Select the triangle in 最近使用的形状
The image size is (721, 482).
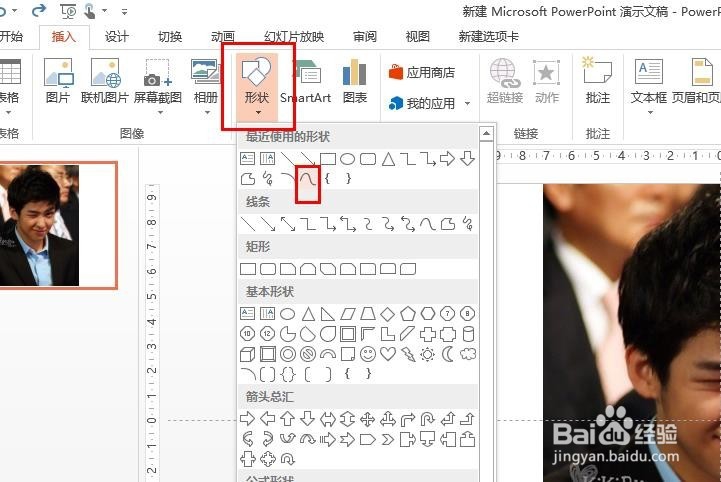pyautogui.click(x=389, y=159)
